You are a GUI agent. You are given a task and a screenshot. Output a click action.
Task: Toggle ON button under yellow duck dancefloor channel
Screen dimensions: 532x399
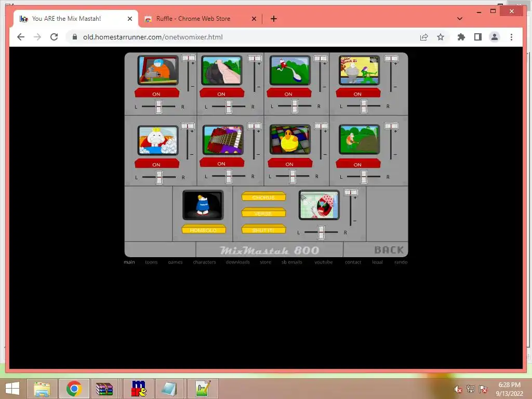(x=290, y=163)
